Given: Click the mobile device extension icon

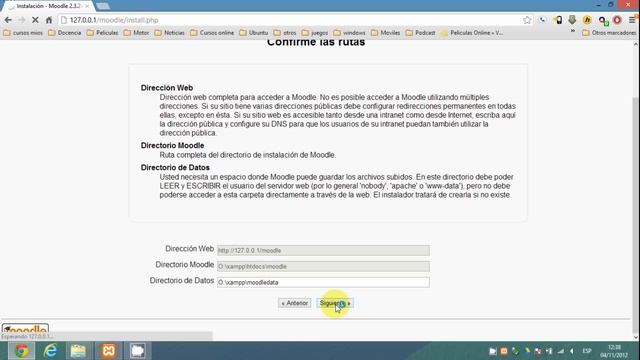Looking at the screenshot, I should click(558, 20).
